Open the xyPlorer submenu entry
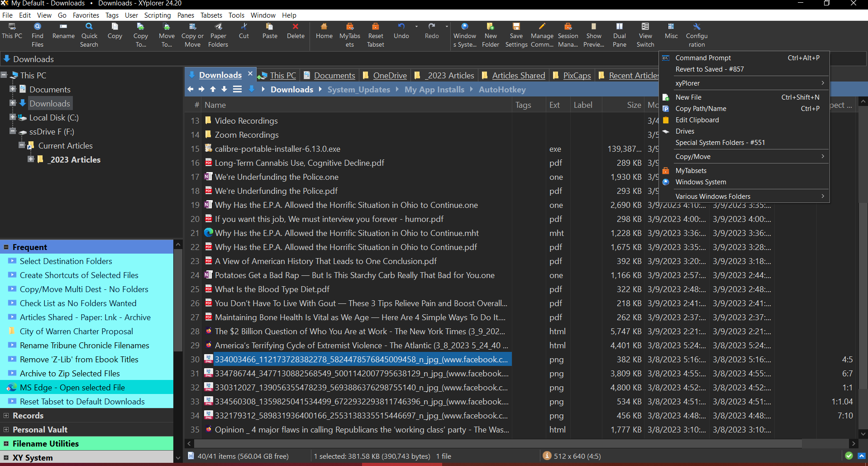The width and height of the screenshot is (868, 466). click(x=744, y=83)
